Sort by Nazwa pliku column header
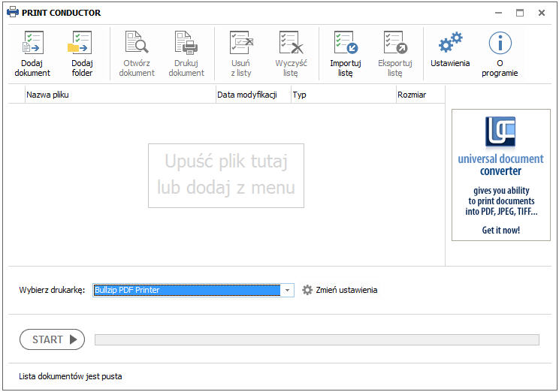 pos(119,95)
